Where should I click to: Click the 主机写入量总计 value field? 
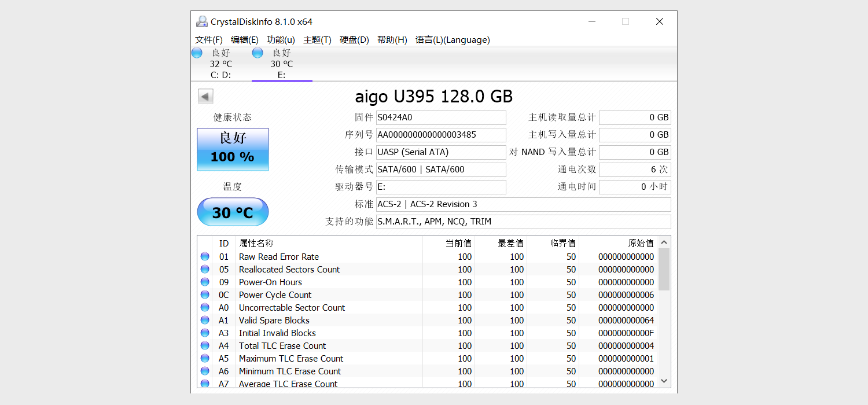(635, 135)
